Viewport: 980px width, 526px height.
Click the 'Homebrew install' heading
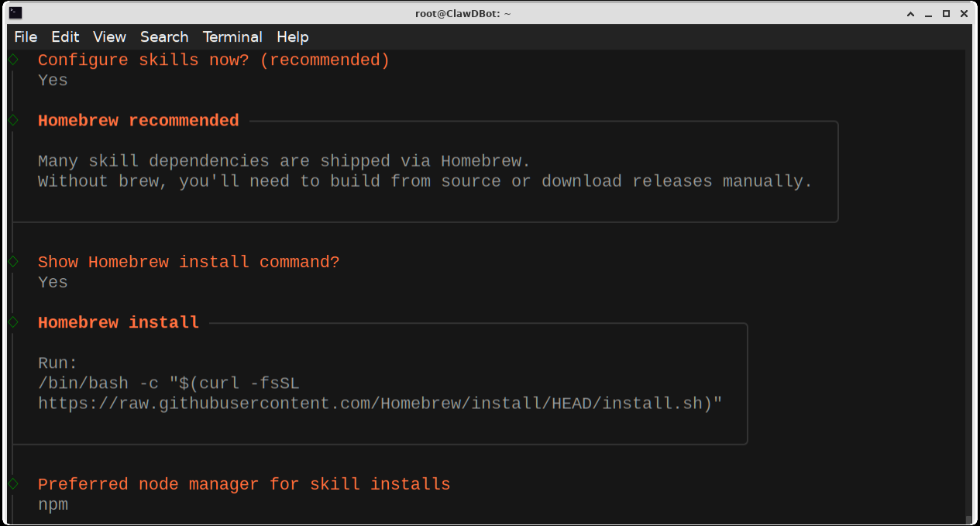[119, 322]
